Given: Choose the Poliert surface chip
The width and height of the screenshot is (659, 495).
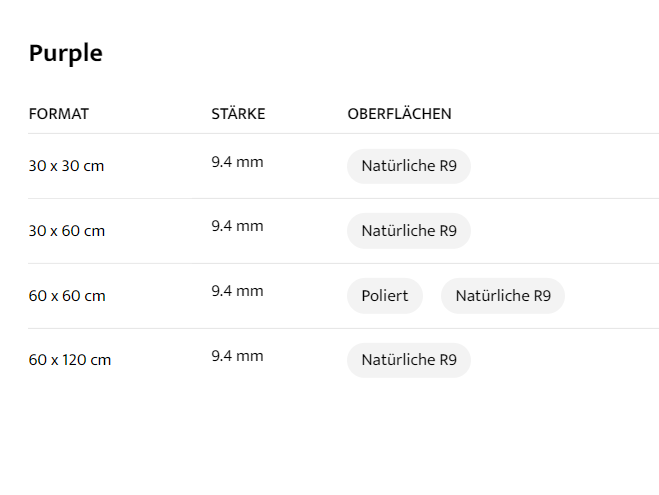Looking at the screenshot, I should click(x=384, y=296).
